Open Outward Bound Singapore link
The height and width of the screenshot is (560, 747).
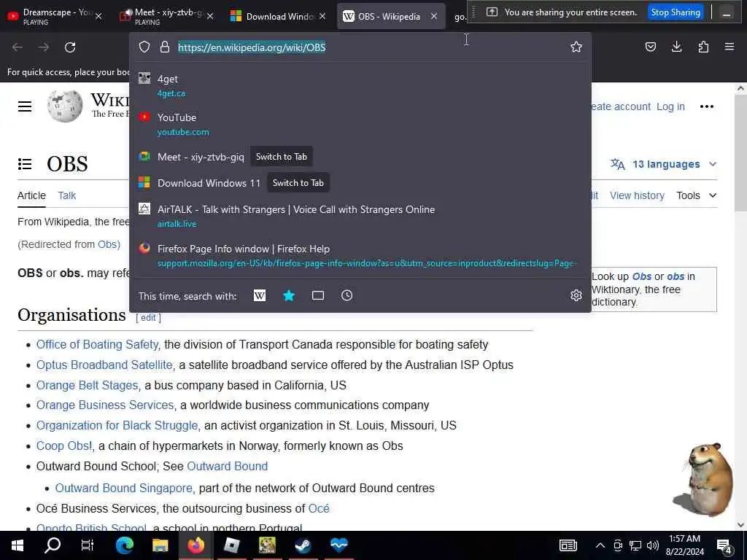(x=124, y=488)
